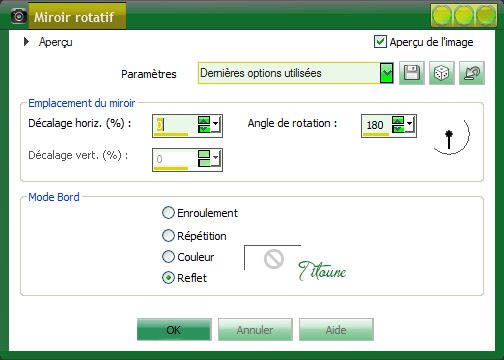Select the Reflet radio button
This screenshot has height=360, width=504.
point(168,278)
